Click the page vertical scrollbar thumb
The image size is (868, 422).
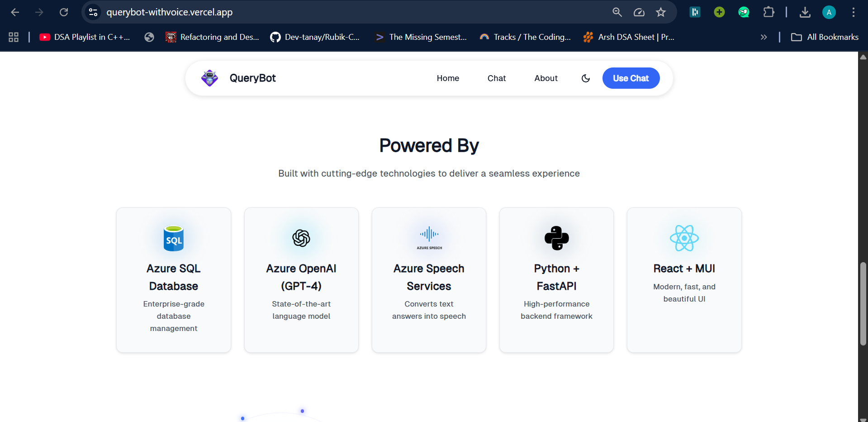863,303
